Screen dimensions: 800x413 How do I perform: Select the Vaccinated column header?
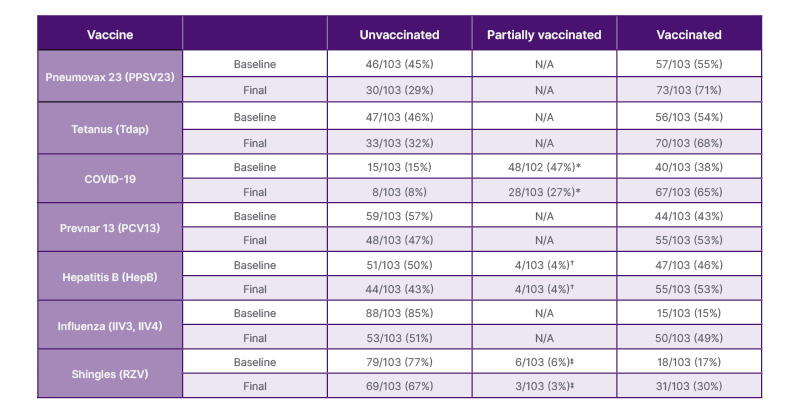click(x=689, y=34)
